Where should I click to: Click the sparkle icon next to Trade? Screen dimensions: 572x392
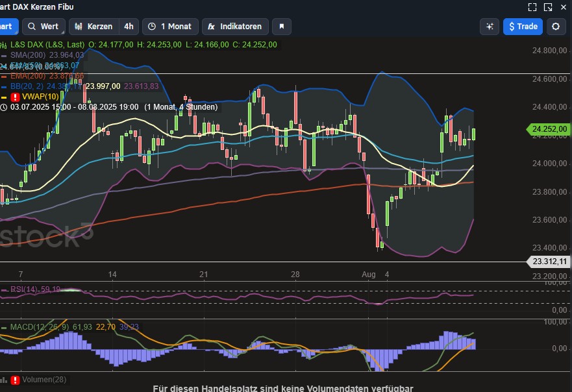pyautogui.click(x=489, y=27)
